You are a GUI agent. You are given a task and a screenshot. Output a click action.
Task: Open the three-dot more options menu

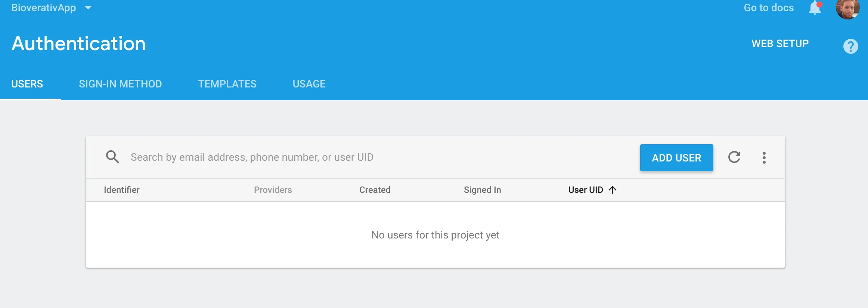[x=764, y=158]
